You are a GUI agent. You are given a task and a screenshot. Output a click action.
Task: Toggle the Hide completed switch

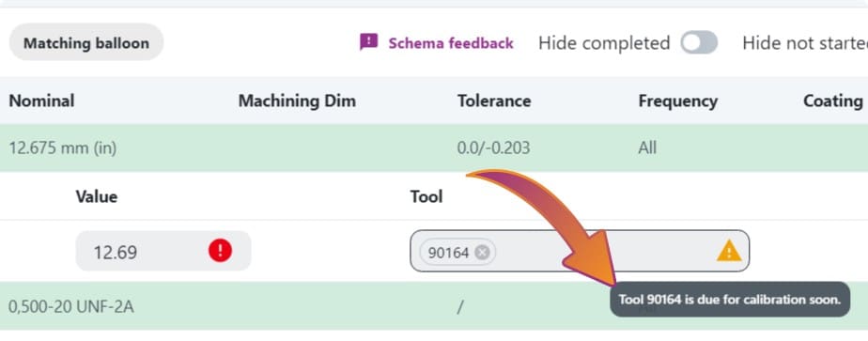click(699, 42)
